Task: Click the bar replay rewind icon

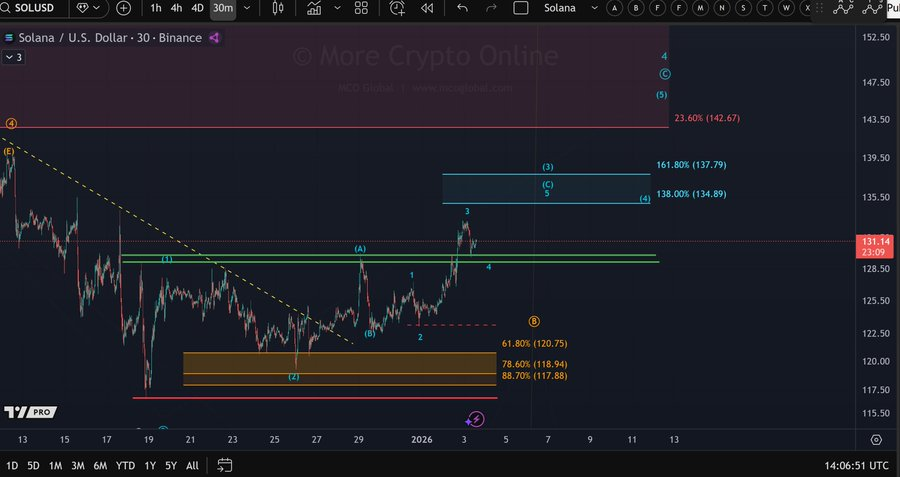Action: [427, 8]
